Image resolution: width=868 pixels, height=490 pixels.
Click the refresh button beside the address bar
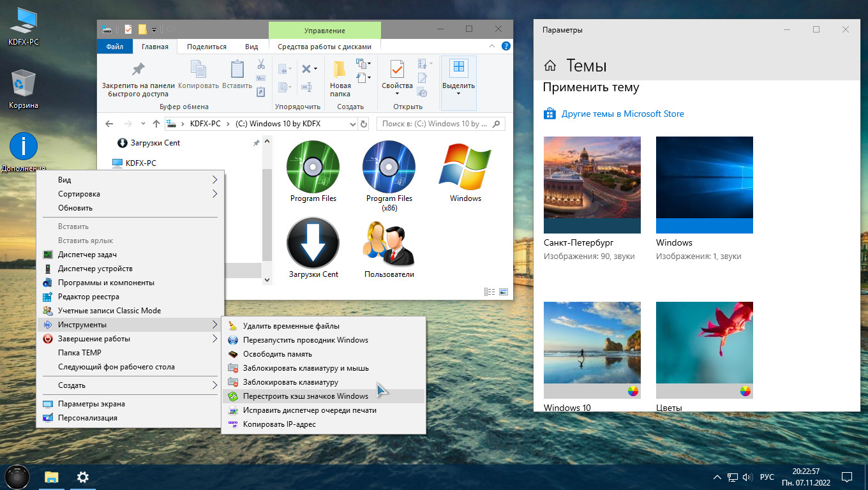click(364, 124)
